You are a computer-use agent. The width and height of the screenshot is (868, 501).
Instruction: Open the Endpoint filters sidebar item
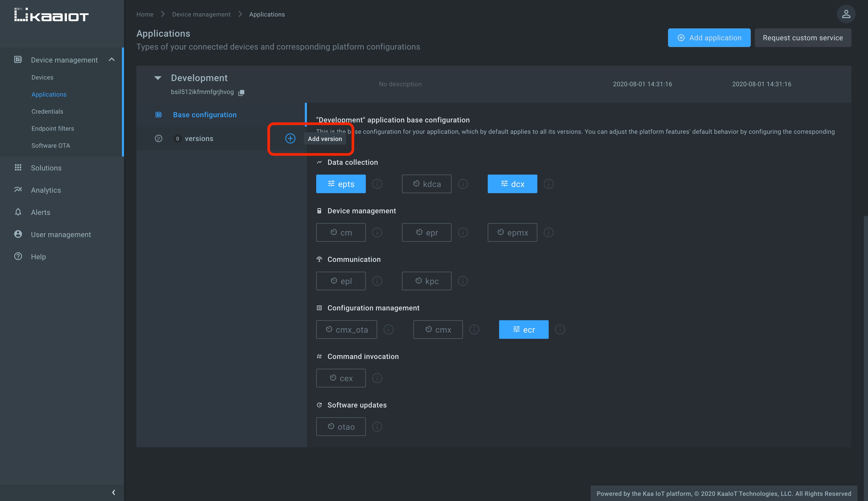pos(53,128)
